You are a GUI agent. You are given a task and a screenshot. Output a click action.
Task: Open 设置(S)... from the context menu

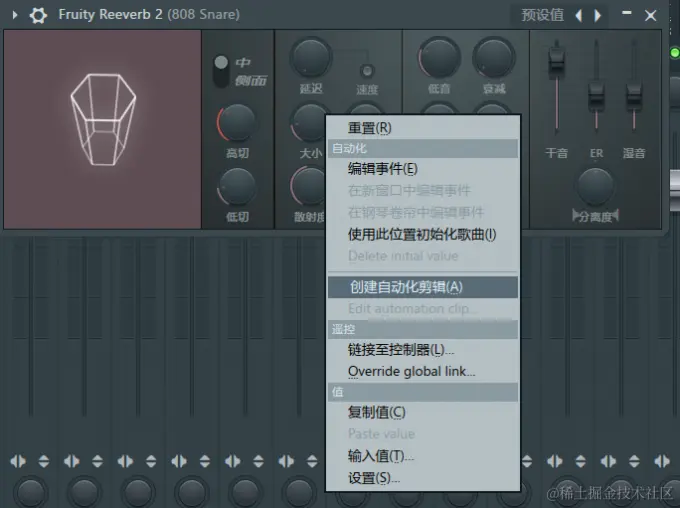click(423, 478)
